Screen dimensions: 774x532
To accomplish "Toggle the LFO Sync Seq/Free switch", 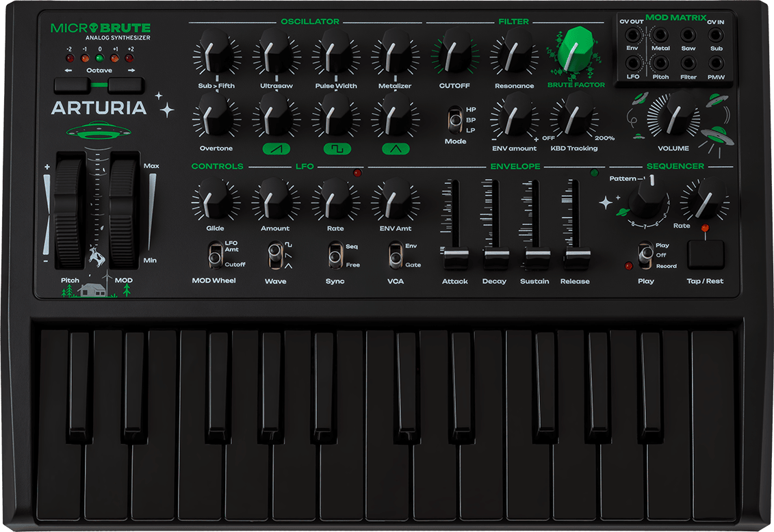I will [335, 255].
